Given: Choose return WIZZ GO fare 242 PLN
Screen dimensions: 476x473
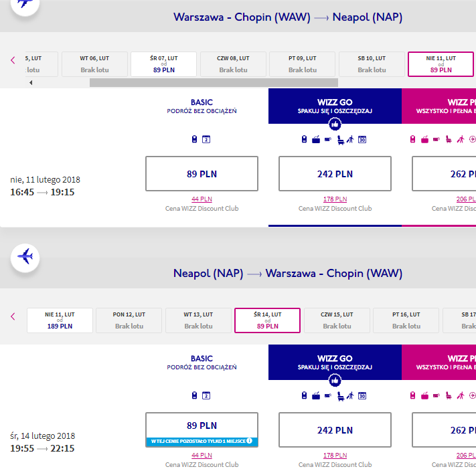Looking at the screenshot, I should coord(335,430).
